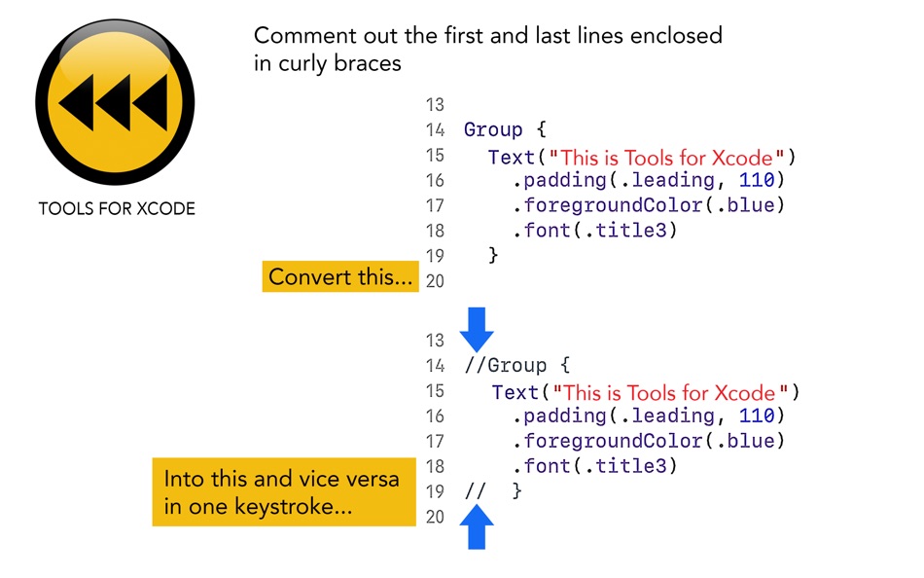
Task: Click '.foregroundColor(.blue)' in the top snippet
Action: (648, 205)
